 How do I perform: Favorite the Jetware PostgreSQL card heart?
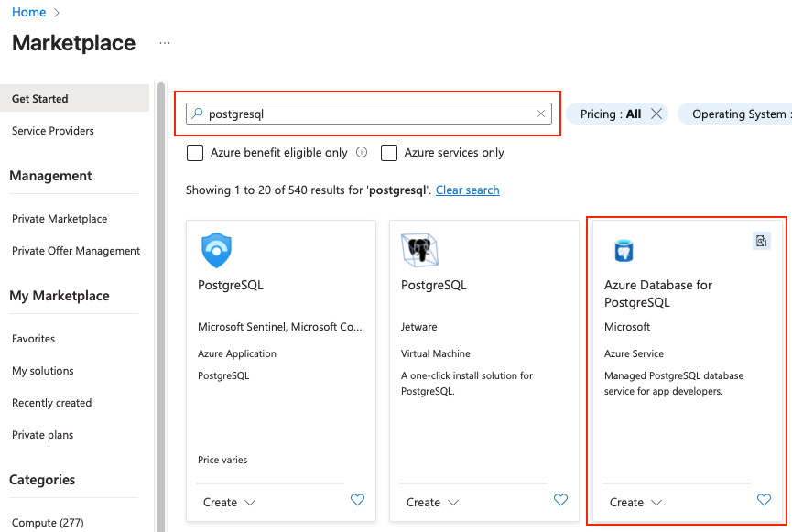click(560, 500)
